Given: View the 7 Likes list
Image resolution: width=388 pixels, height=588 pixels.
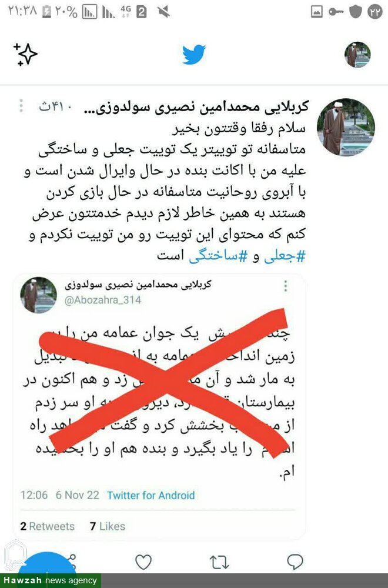Looking at the screenshot, I should coord(107,526).
